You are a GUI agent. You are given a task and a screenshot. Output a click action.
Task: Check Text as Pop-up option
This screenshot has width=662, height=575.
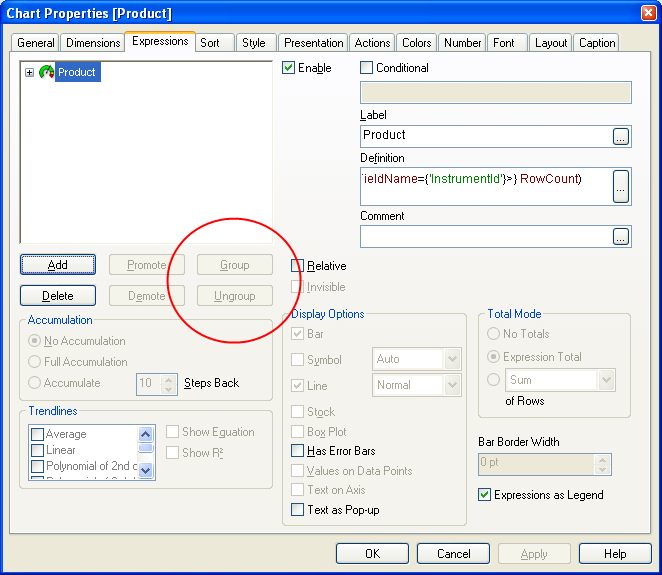[x=297, y=510]
